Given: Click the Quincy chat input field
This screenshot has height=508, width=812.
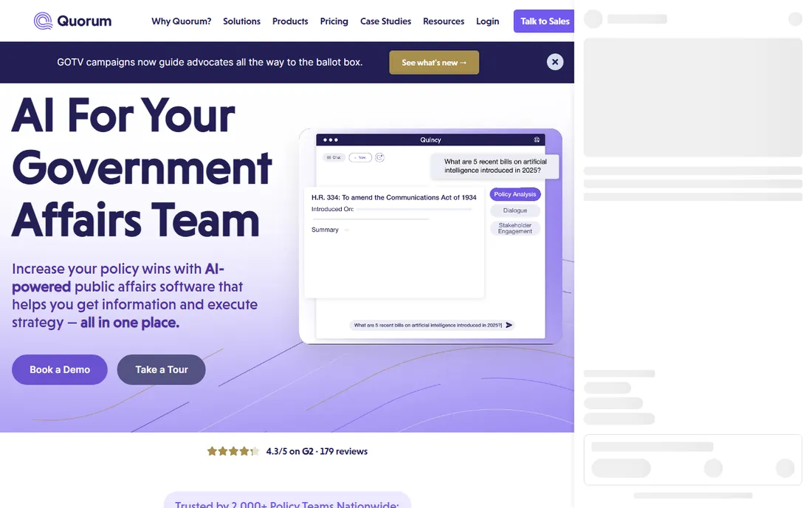Looking at the screenshot, I should pyautogui.click(x=433, y=325).
